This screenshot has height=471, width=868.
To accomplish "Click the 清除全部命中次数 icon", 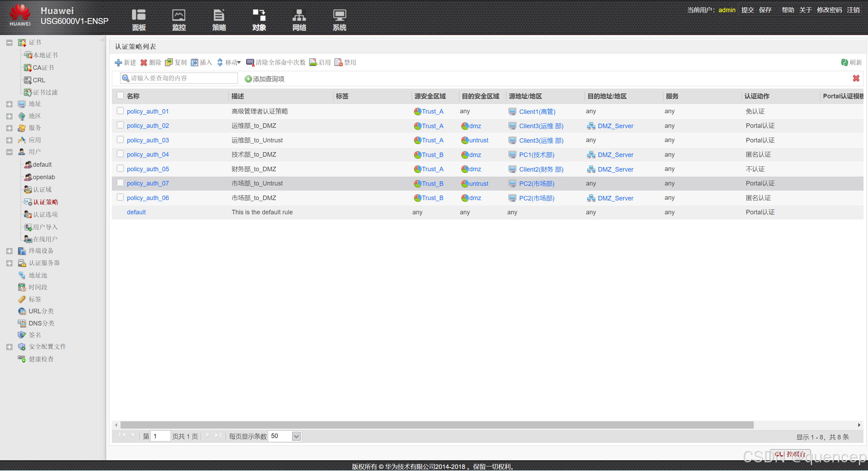I will (x=250, y=63).
